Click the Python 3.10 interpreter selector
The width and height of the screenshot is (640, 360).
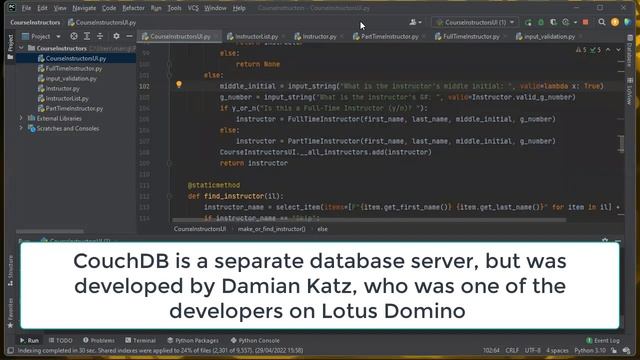(590, 351)
